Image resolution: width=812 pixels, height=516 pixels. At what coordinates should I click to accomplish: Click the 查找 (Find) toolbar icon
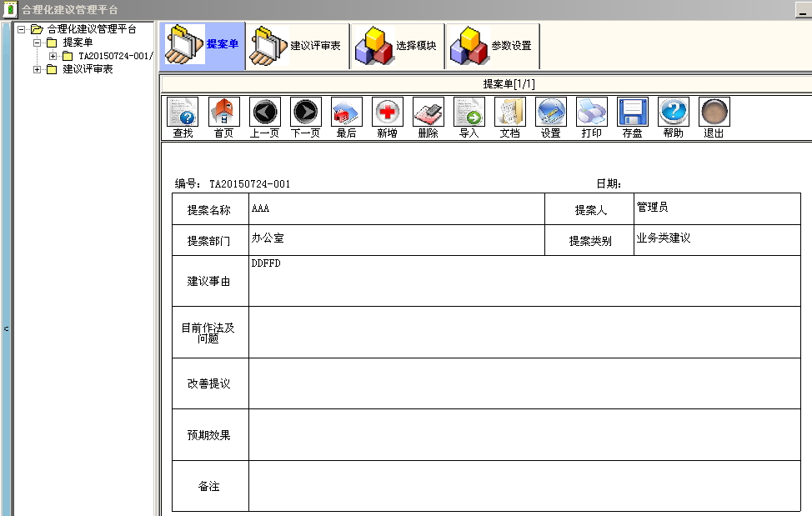click(183, 112)
